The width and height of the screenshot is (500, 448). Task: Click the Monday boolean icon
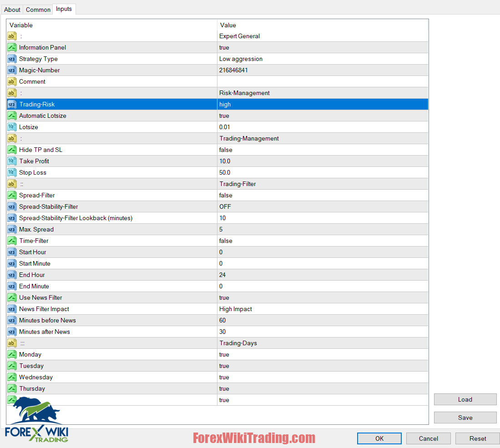(x=12, y=355)
